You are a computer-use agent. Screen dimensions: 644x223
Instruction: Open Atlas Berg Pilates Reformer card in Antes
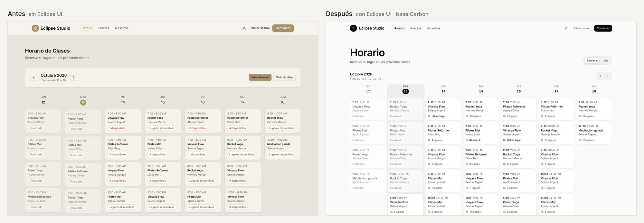pyautogui.click(x=123, y=147)
